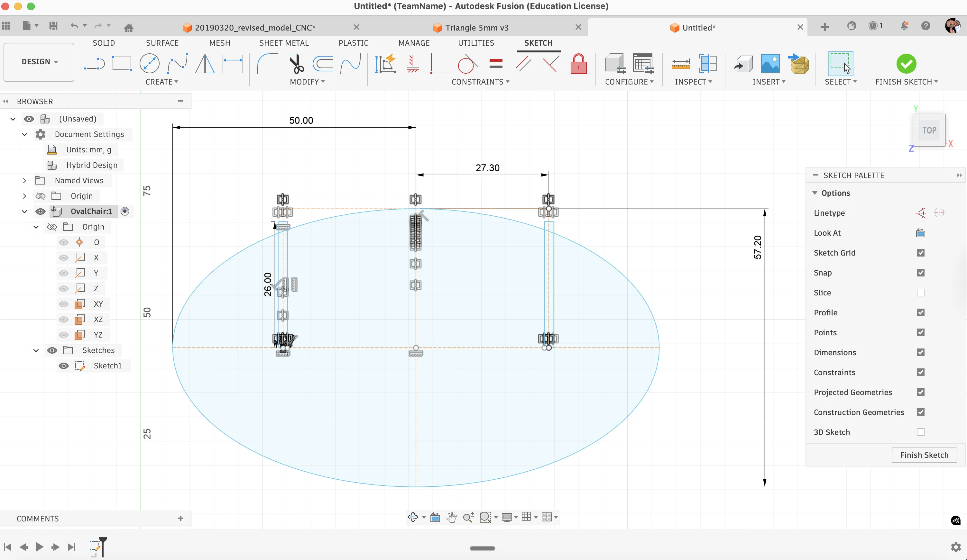The width and height of the screenshot is (967, 560).
Task: Open the DESIGN workspace dropdown
Action: pyautogui.click(x=39, y=62)
